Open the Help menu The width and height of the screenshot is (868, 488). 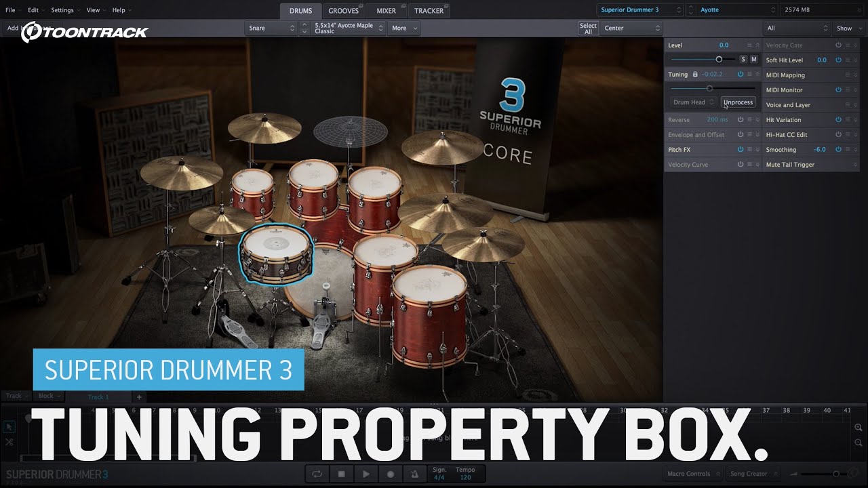(x=121, y=10)
